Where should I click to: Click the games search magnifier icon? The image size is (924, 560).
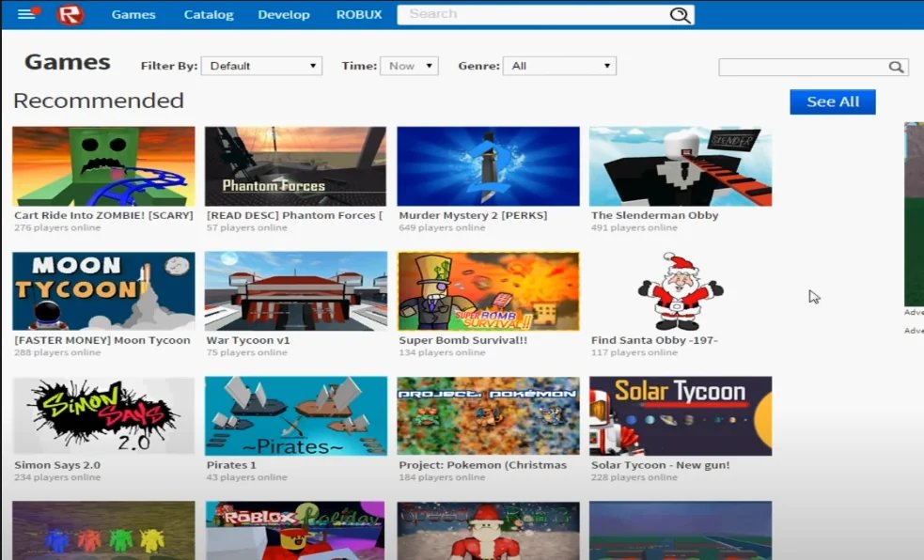pos(896,67)
